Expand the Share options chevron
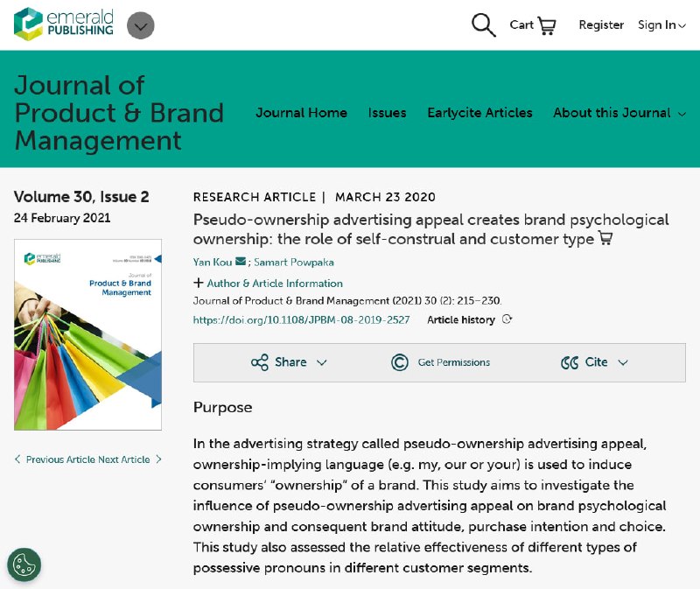 tap(322, 362)
